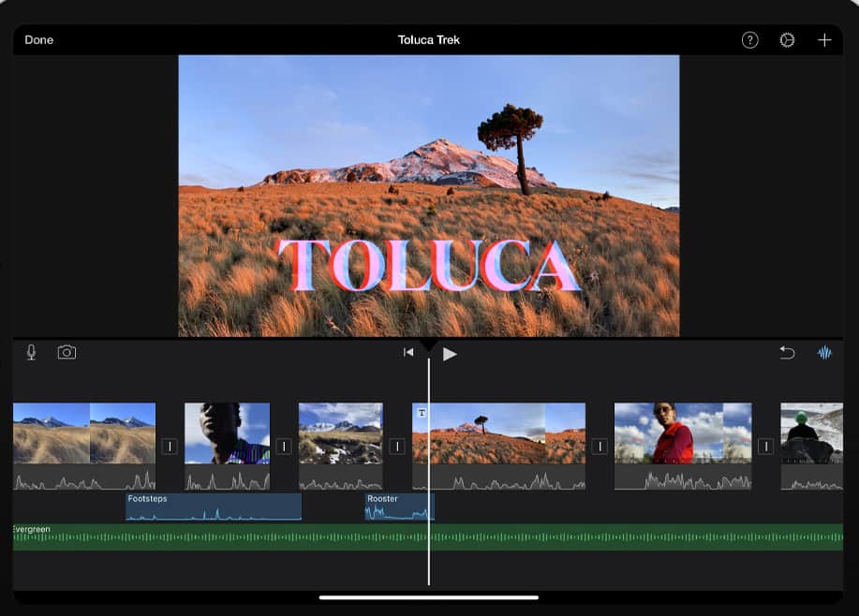Undo the last edit
Image resolution: width=859 pixels, height=616 pixels.
pyautogui.click(x=787, y=352)
